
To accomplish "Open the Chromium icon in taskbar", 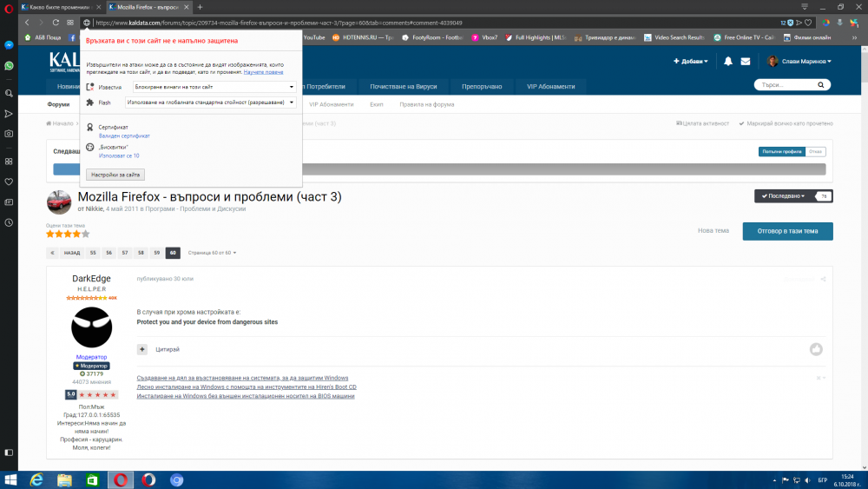I will click(176, 480).
